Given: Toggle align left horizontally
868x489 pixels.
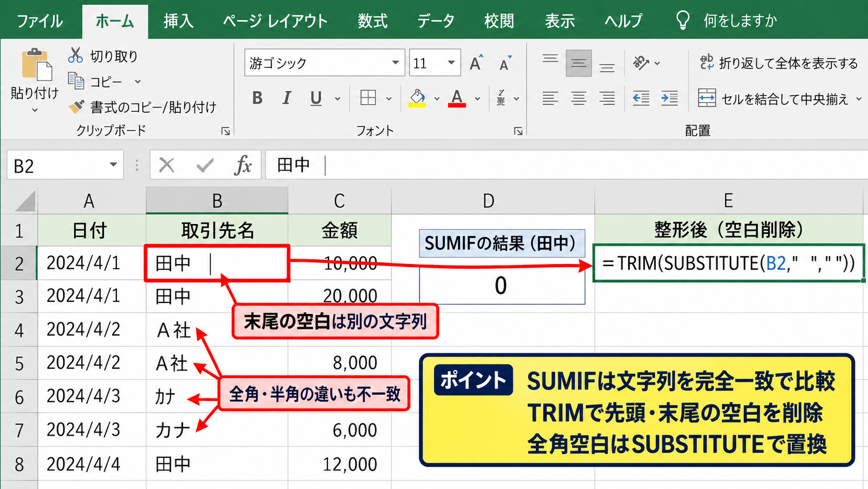Looking at the screenshot, I should pyautogui.click(x=550, y=98).
